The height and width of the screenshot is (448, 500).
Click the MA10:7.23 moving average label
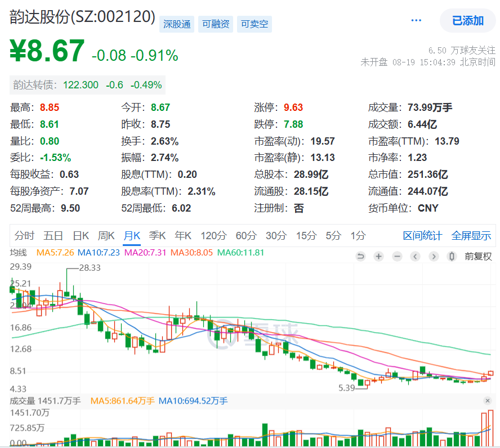(x=99, y=253)
